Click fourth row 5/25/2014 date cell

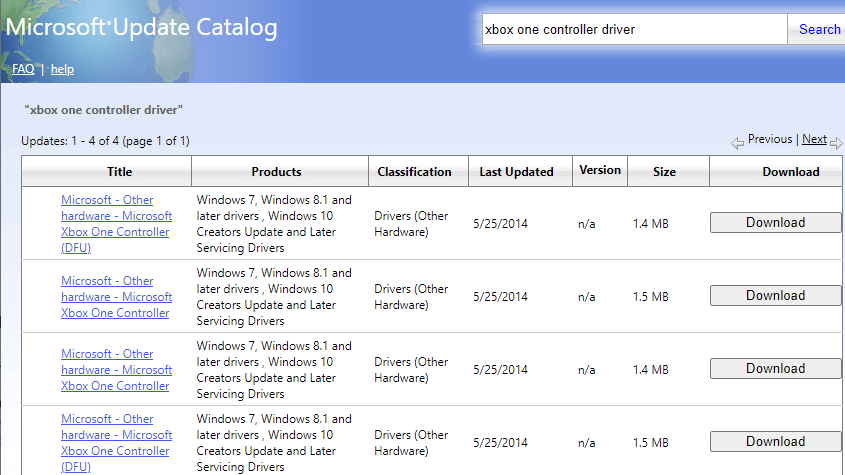pos(500,443)
